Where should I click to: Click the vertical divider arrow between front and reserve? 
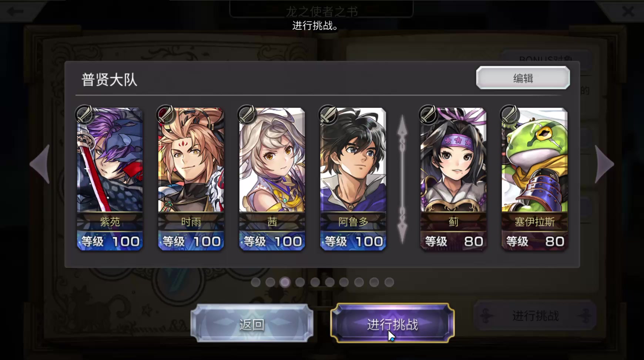click(x=402, y=179)
